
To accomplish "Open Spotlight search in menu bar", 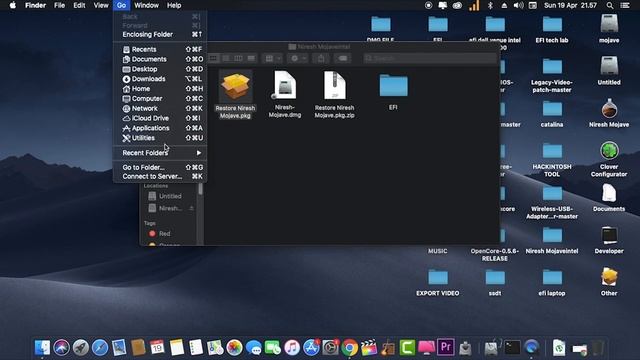I will [x=610, y=5].
